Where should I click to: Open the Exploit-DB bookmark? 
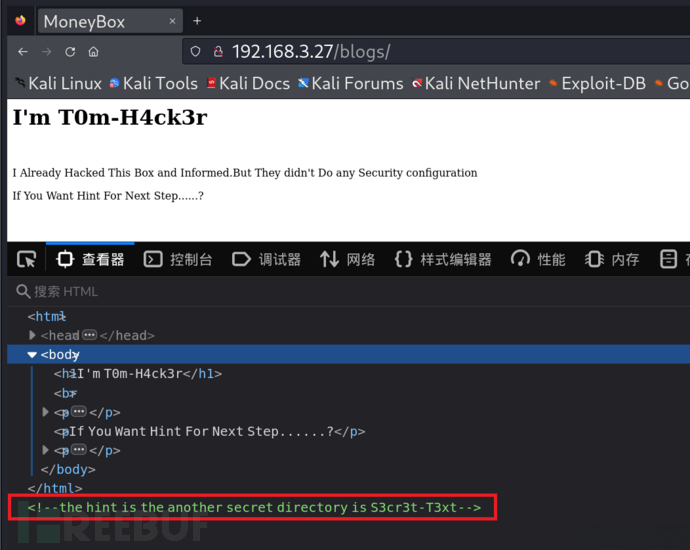(x=598, y=83)
